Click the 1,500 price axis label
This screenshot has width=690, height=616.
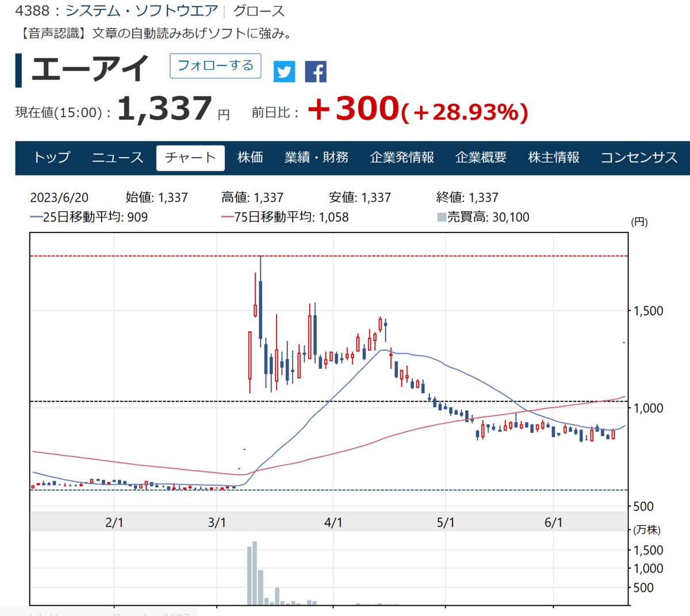click(649, 311)
